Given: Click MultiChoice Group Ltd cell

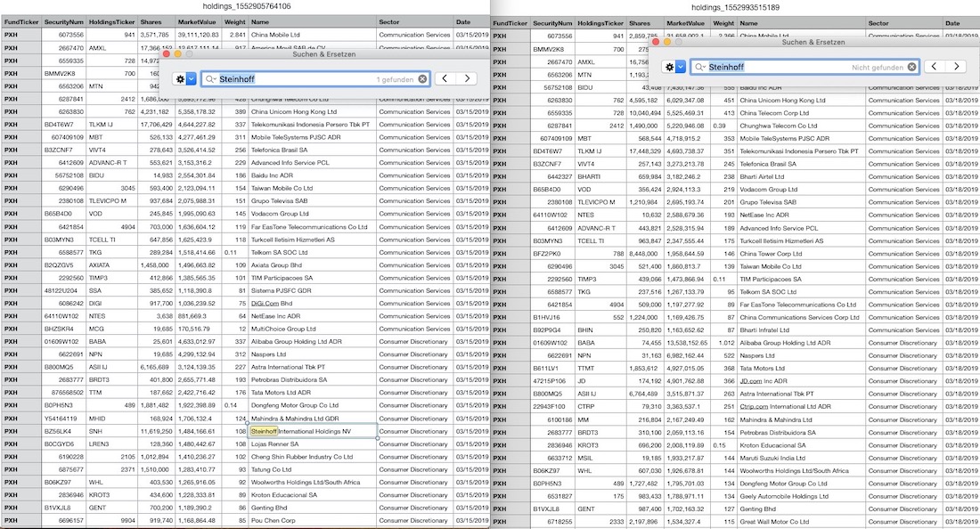Looking at the screenshot, I should (313, 330).
